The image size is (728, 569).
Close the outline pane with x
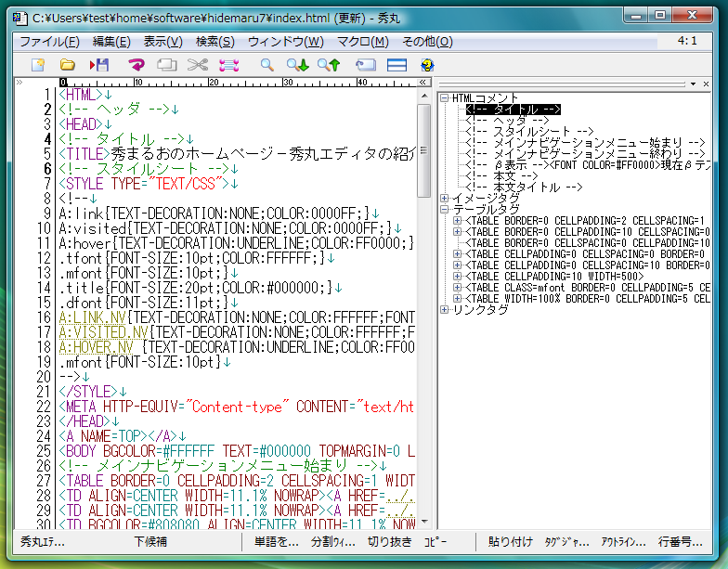[706, 84]
